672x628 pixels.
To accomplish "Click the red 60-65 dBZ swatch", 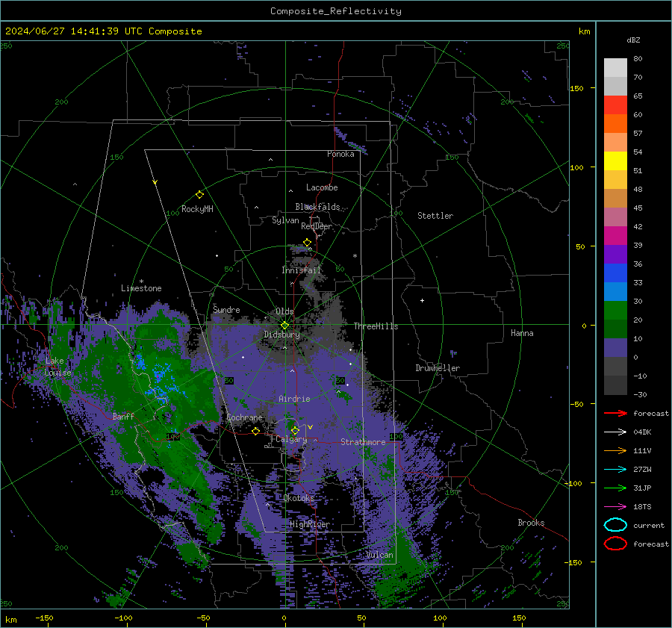I will pos(615,105).
